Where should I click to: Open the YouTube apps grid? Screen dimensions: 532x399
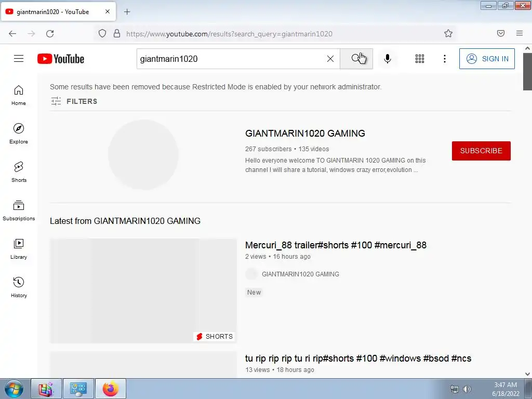(x=420, y=59)
